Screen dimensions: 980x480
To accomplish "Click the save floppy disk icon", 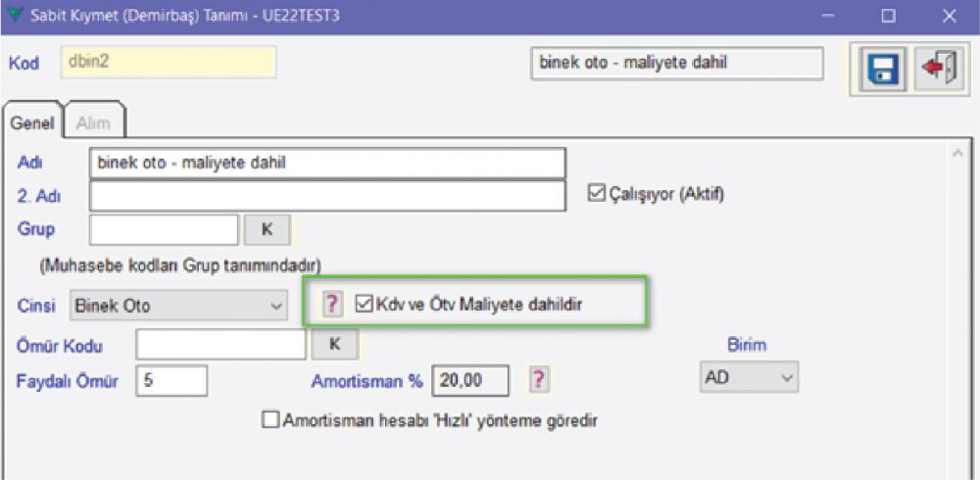I will 884,71.
